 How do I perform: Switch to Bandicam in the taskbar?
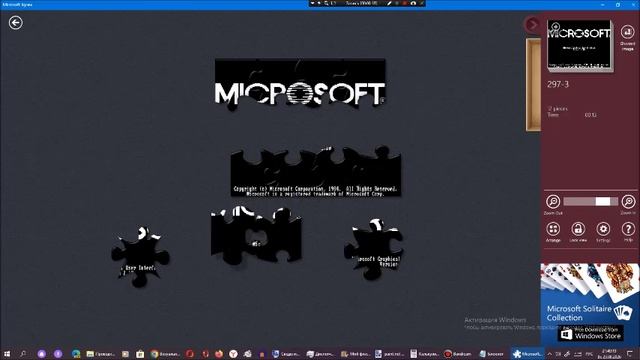pos(459,354)
